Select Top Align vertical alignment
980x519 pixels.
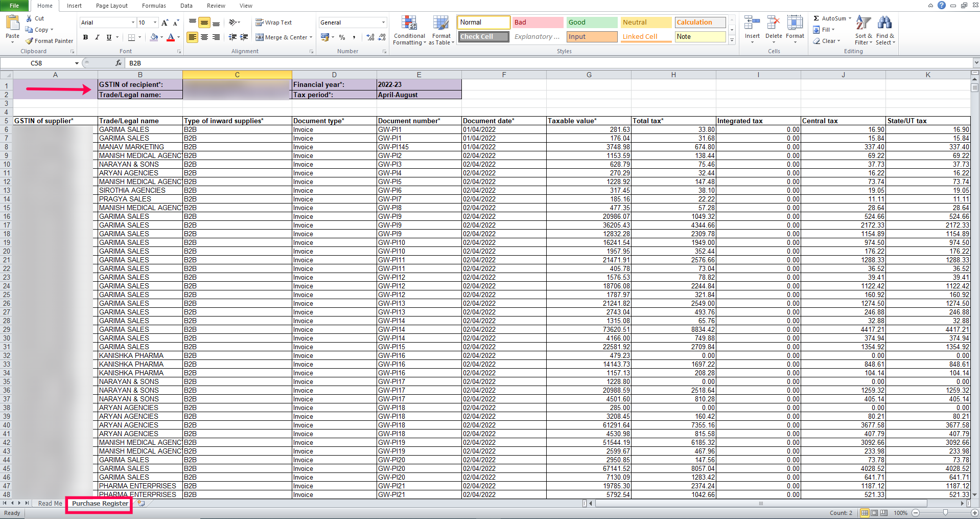192,22
